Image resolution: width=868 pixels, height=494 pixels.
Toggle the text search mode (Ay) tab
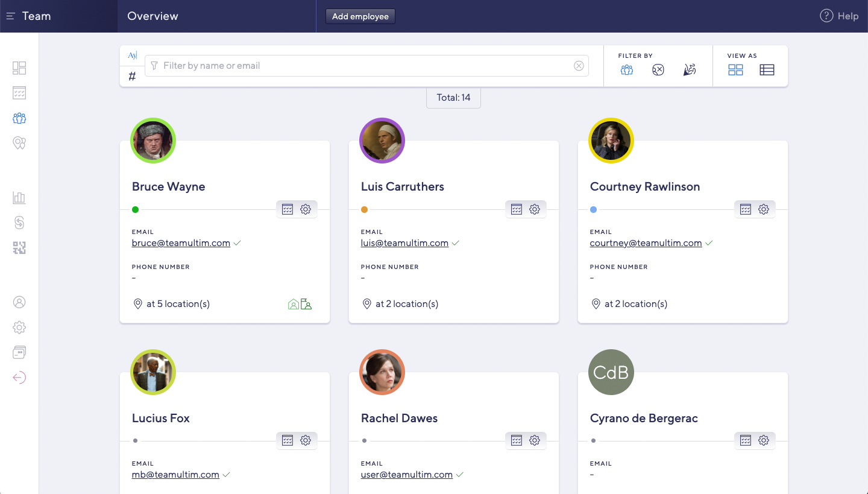coord(132,55)
